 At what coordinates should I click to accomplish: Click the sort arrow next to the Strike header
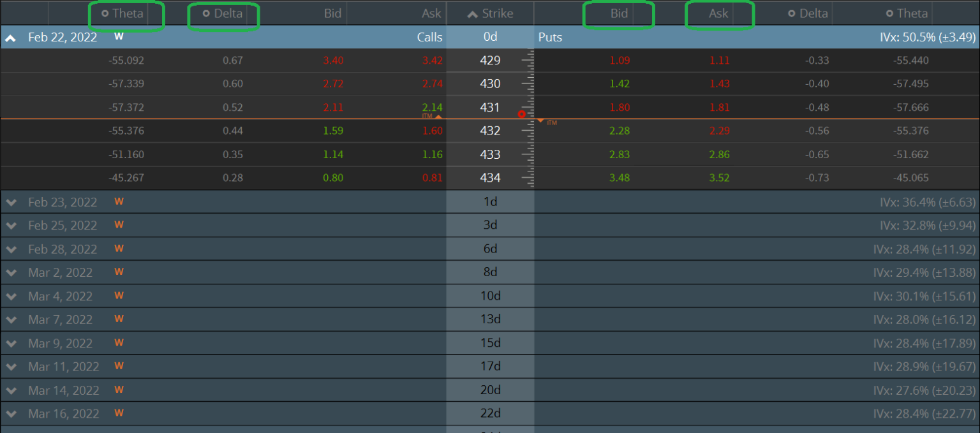click(472, 14)
